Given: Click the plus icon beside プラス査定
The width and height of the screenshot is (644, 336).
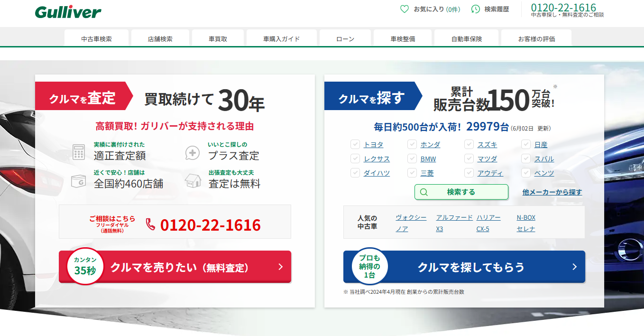Looking at the screenshot, I should pyautogui.click(x=193, y=152).
